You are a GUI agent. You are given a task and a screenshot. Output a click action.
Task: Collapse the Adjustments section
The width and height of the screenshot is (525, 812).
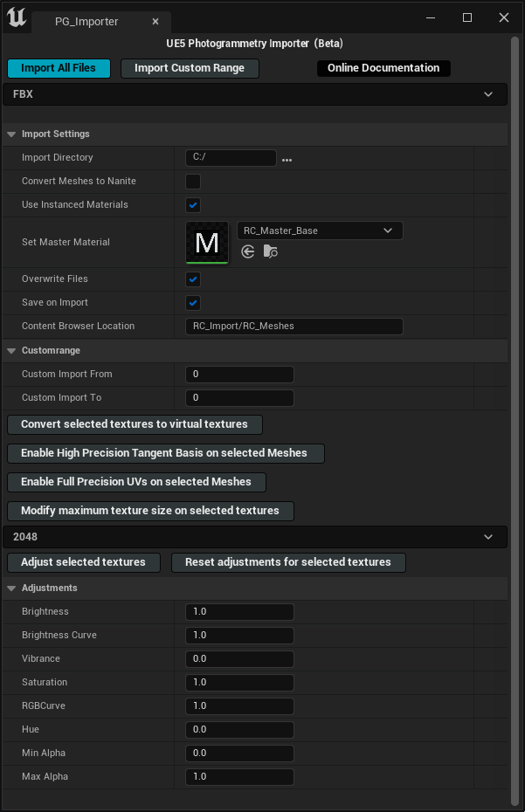click(11, 588)
